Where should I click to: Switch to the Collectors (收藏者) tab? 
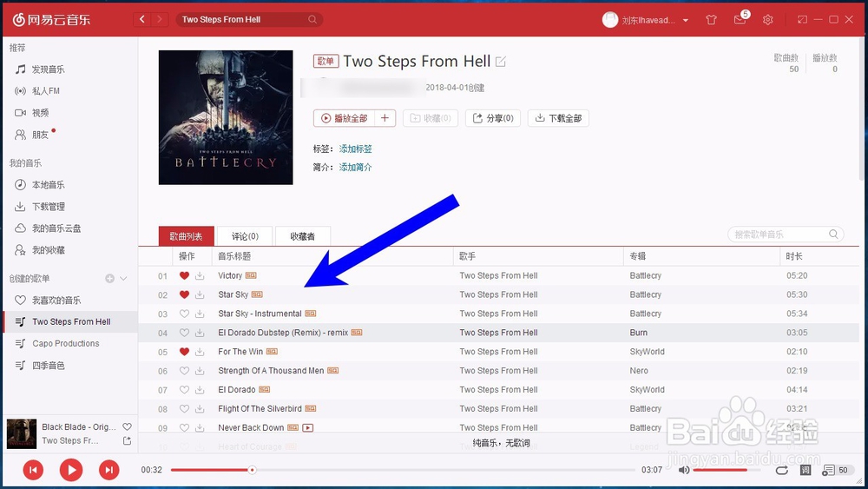pos(303,236)
